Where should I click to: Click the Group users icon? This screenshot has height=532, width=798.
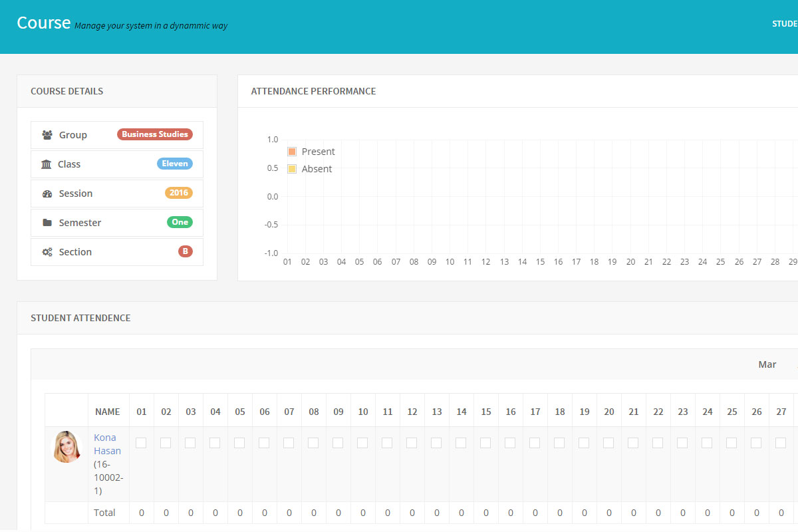pyautogui.click(x=47, y=135)
